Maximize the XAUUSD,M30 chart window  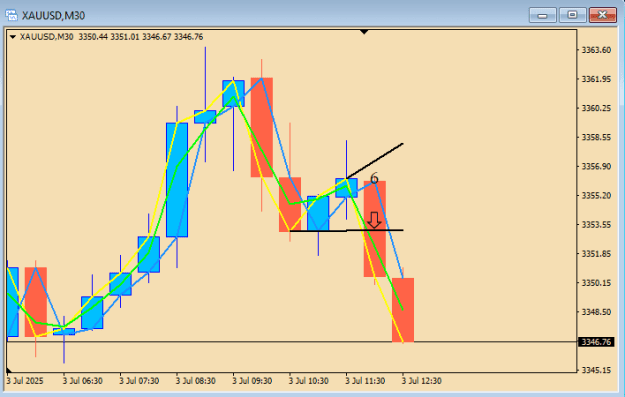(x=572, y=15)
